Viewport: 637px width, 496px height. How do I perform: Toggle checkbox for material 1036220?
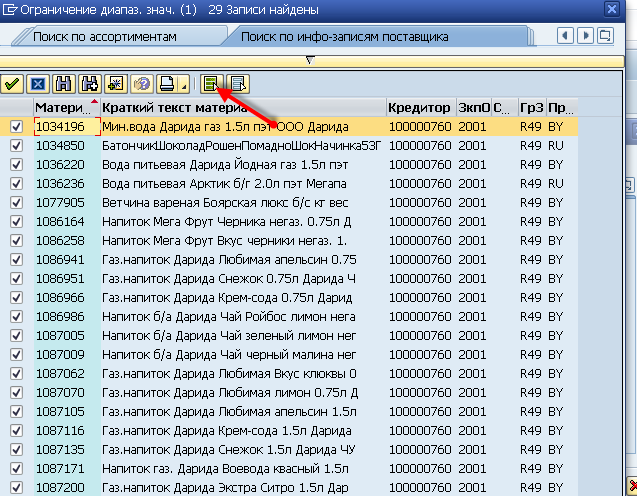[16, 165]
